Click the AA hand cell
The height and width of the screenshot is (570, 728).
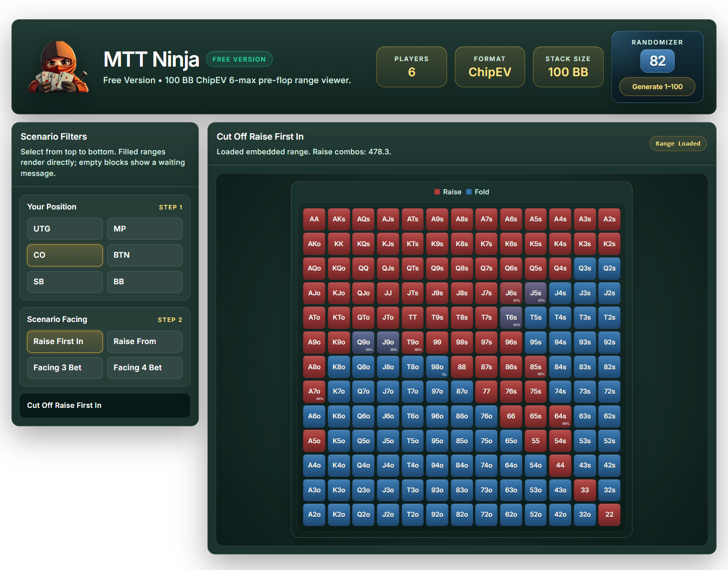(314, 219)
